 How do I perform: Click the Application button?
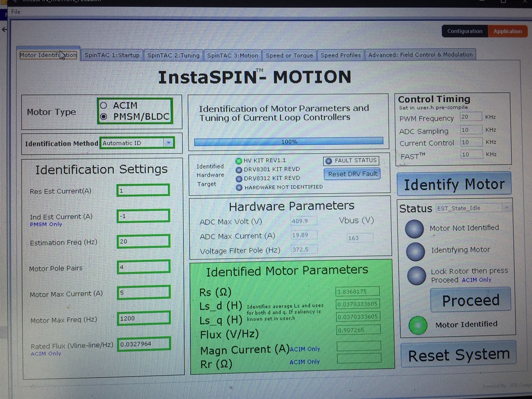click(x=508, y=31)
